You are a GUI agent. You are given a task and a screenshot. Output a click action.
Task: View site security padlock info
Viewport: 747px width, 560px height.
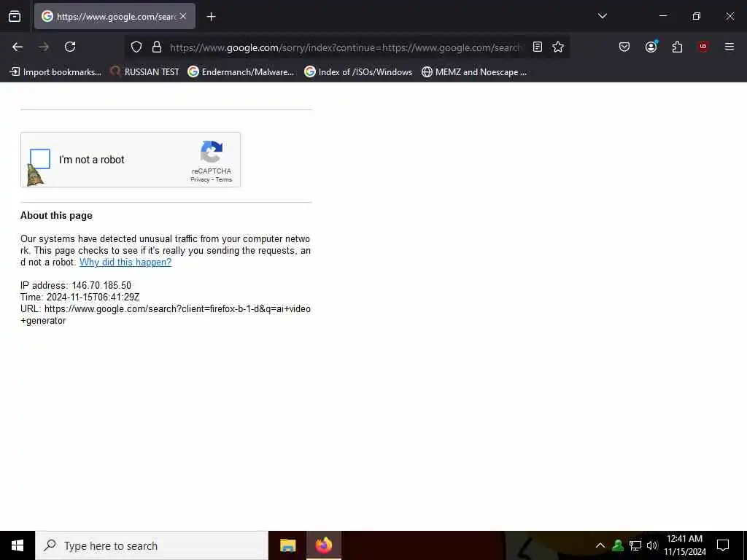pyautogui.click(x=157, y=47)
